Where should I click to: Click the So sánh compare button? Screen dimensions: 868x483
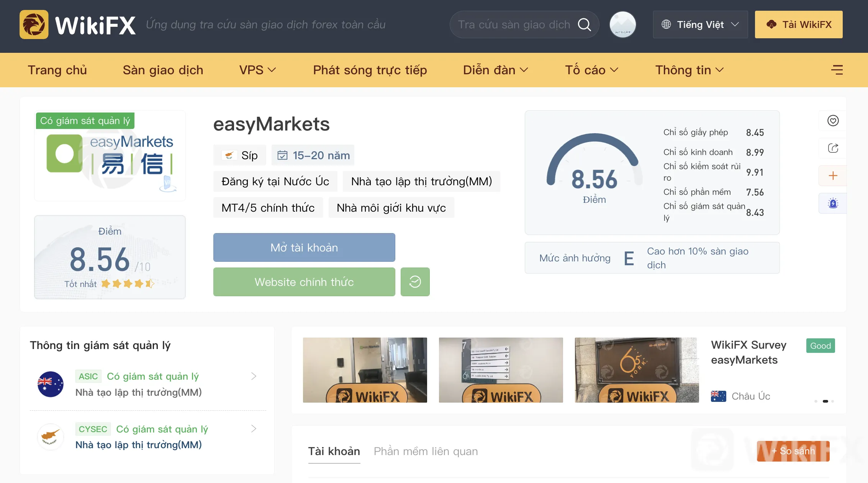(793, 451)
